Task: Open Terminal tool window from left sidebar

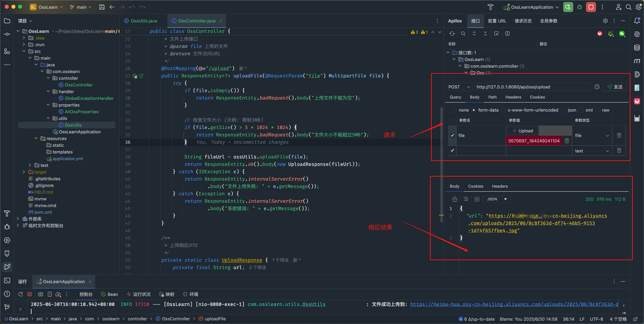Action: click(7, 281)
